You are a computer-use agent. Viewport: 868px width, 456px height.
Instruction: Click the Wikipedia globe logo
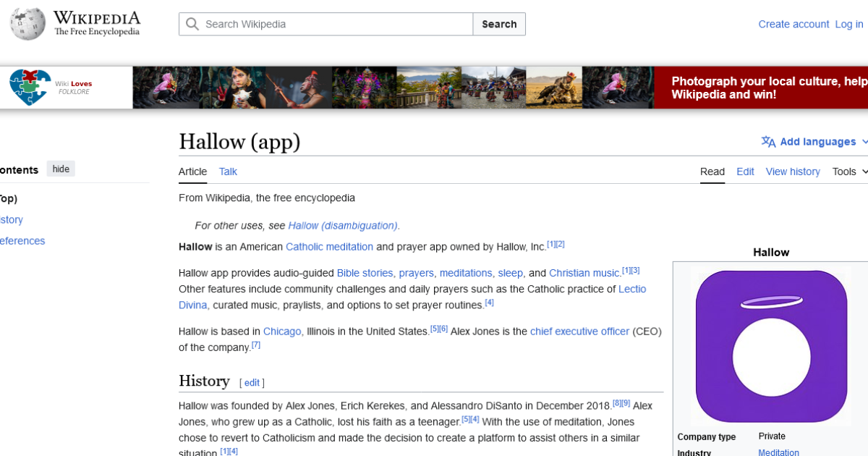pos(27,22)
